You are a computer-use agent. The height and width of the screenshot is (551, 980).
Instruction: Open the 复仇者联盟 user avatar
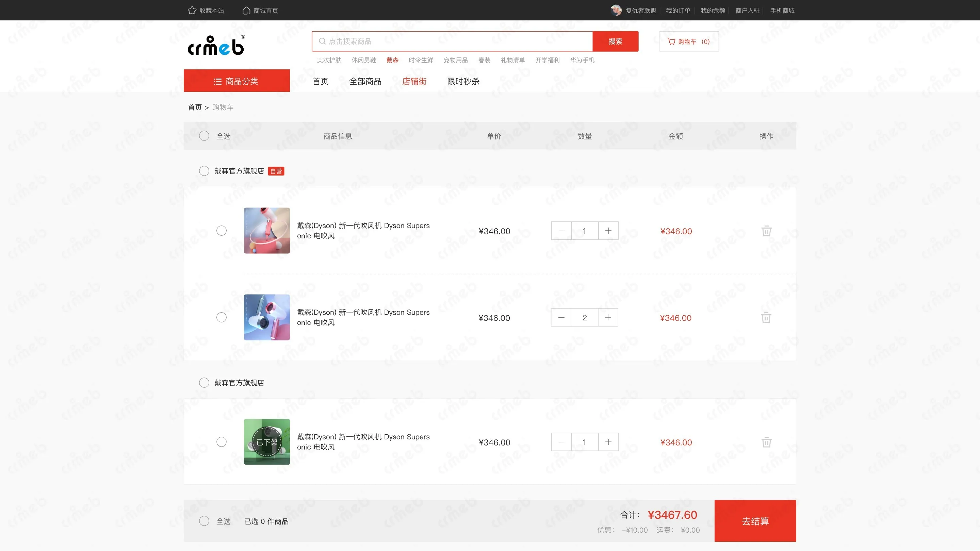click(x=616, y=10)
